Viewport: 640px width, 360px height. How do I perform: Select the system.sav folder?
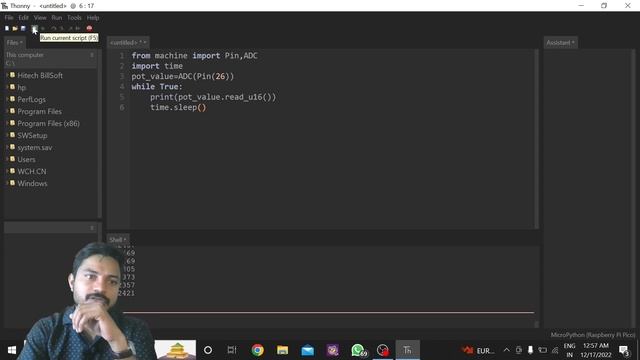[35, 147]
